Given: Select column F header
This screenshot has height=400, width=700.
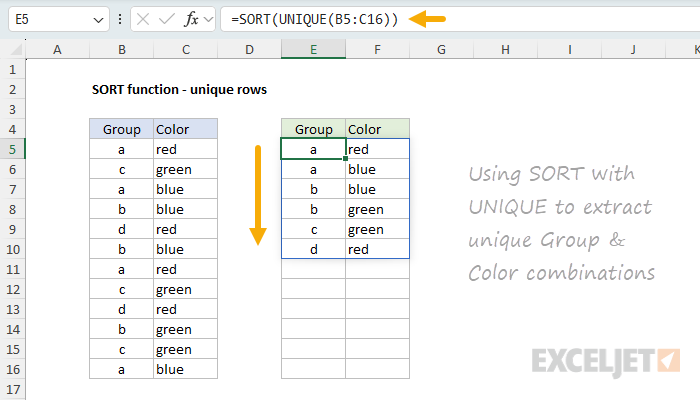Looking at the screenshot, I should [378, 49].
